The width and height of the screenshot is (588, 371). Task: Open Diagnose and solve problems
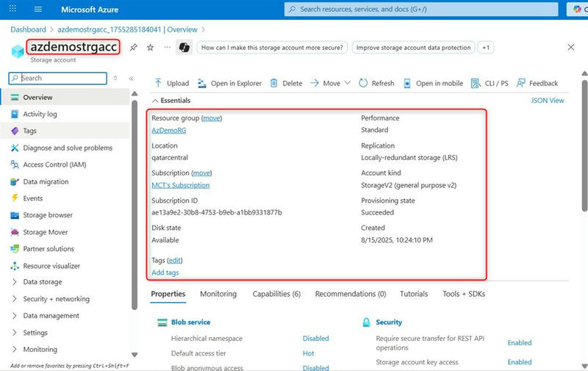point(65,148)
